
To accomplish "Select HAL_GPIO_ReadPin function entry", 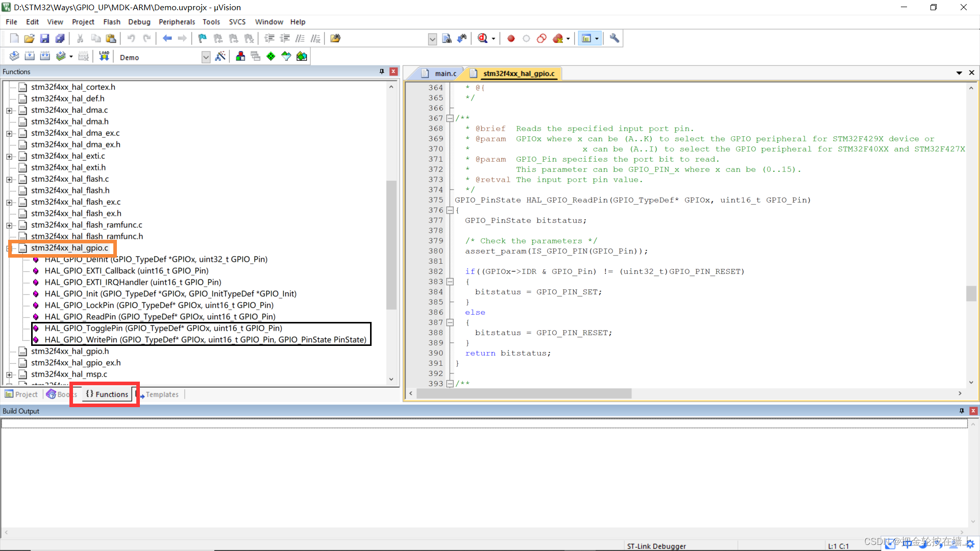I will point(160,317).
